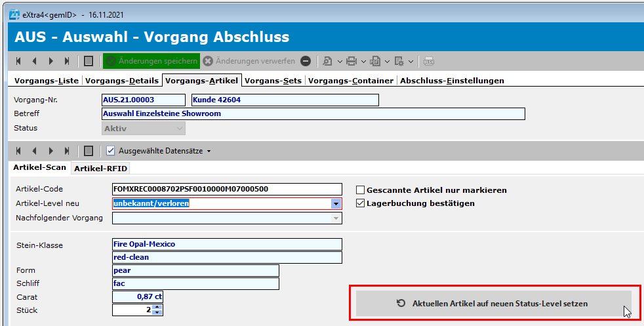Open list view icon in article toolbar
644x326 pixels.
click(x=89, y=151)
